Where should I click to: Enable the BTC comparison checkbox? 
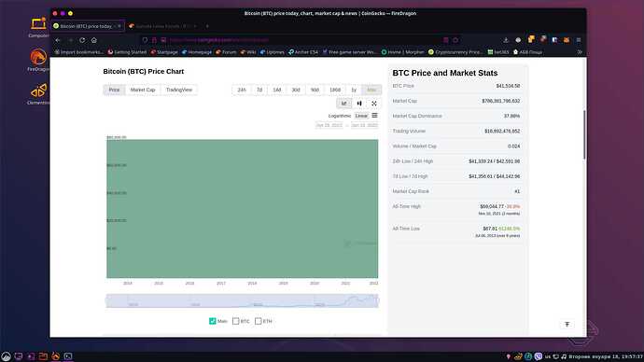(x=236, y=321)
